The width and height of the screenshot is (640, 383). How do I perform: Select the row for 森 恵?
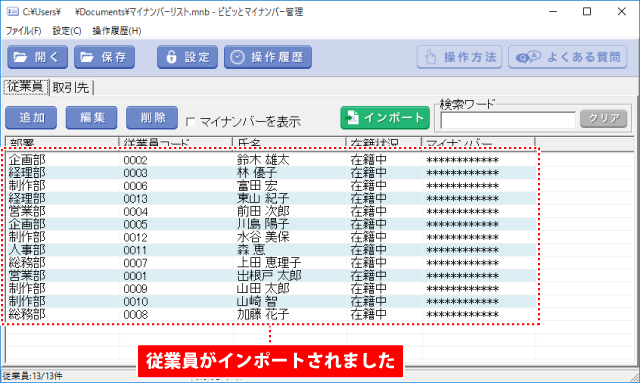pos(271,250)
